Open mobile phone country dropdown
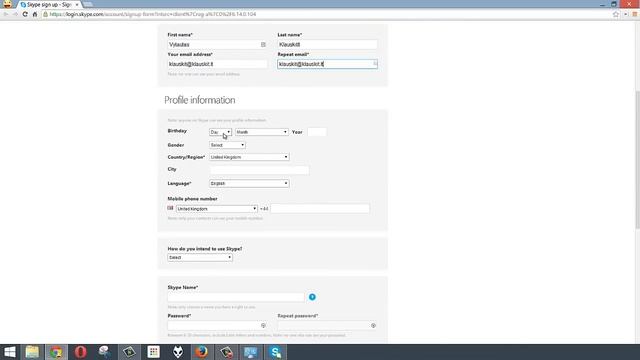This screenshot has width=640, height=360. pyautogui.click(x=217, y=209)
